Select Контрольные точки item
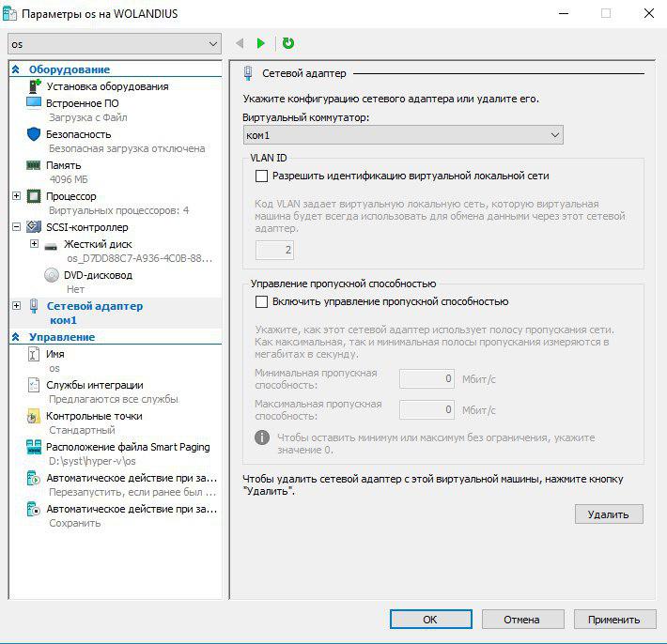667x644 pixels. click(95, 416)
